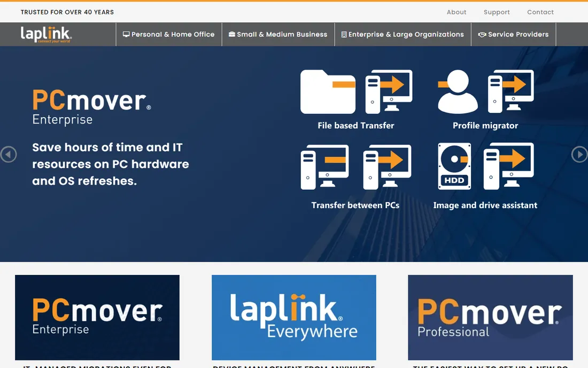Open Small & Medium Business menu

(x=278, y=34)
